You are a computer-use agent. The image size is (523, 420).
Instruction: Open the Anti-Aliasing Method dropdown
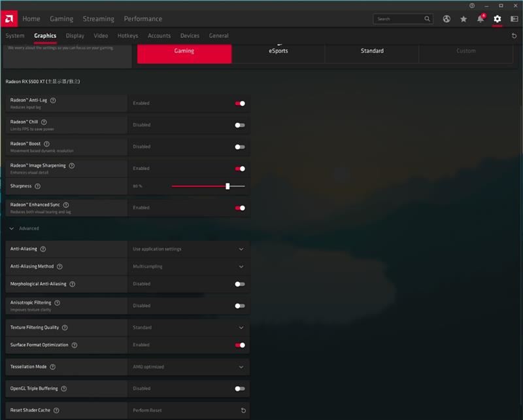coord(188,266)
